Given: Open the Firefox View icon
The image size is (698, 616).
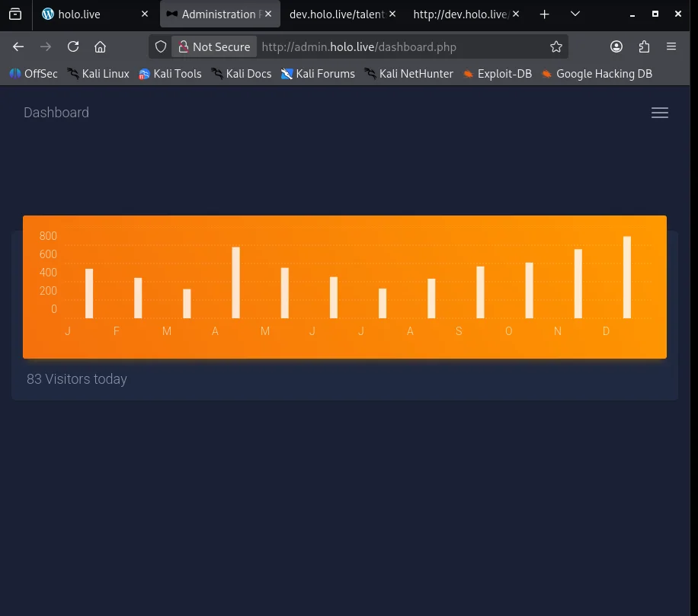Looking at the screenshot, I should [x=15, y=14].
